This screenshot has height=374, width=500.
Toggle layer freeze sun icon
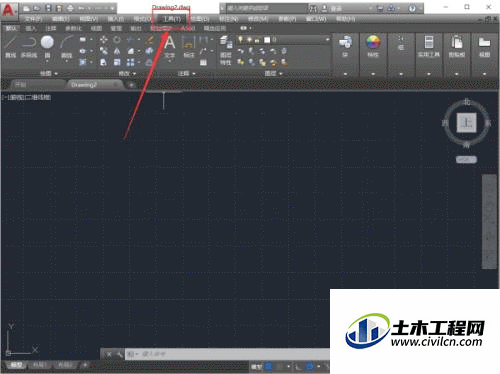[x=249, y=40]
